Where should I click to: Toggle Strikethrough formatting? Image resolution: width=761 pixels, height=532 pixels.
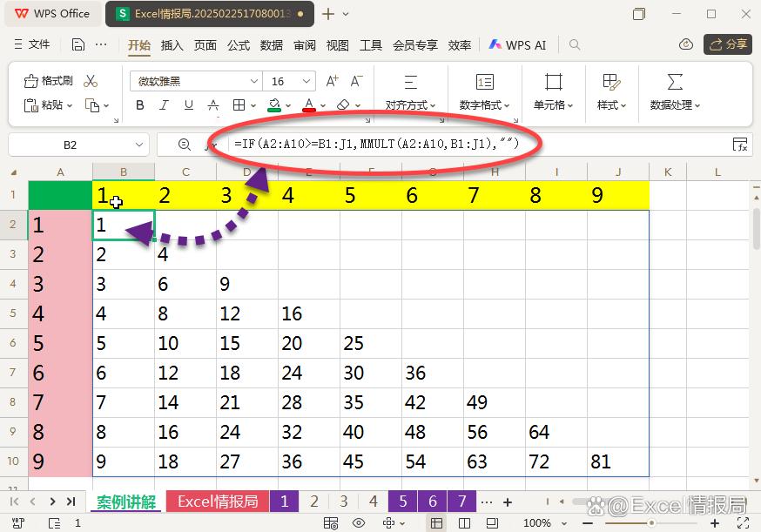[x=212, y=104]
